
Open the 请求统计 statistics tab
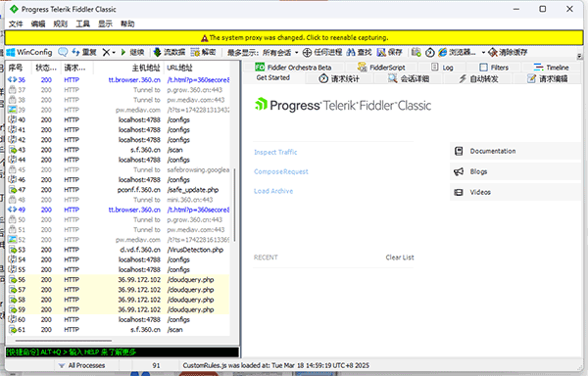pyautogui.click(x=339, y=78)
